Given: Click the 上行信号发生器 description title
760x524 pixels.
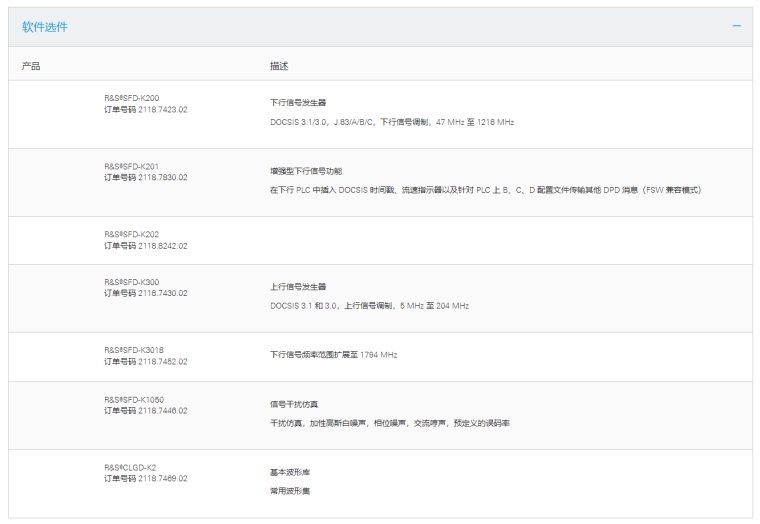Looking at the screenshot, I should tap(298, 286).
